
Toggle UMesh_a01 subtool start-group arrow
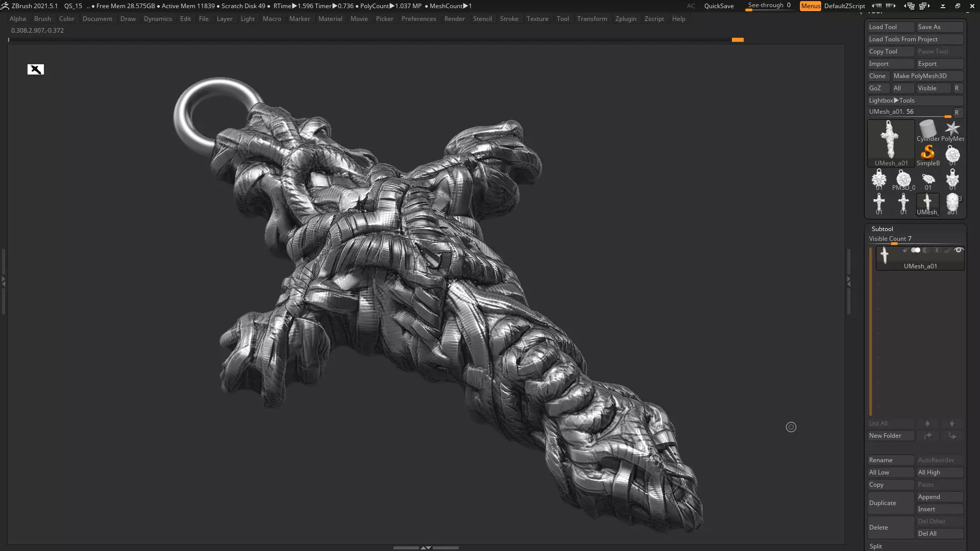904,251
